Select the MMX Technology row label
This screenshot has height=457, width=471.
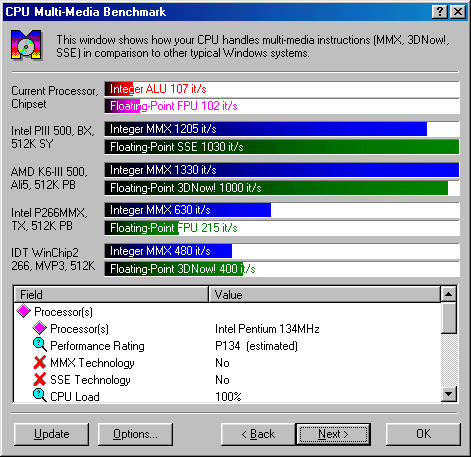tap(92, 363)
